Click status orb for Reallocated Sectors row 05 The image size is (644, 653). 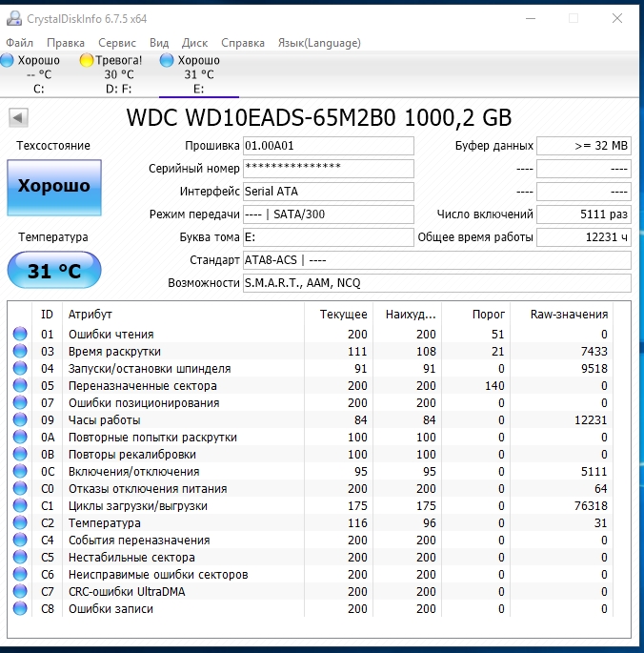pyautogui.click(x=20, y=386)
